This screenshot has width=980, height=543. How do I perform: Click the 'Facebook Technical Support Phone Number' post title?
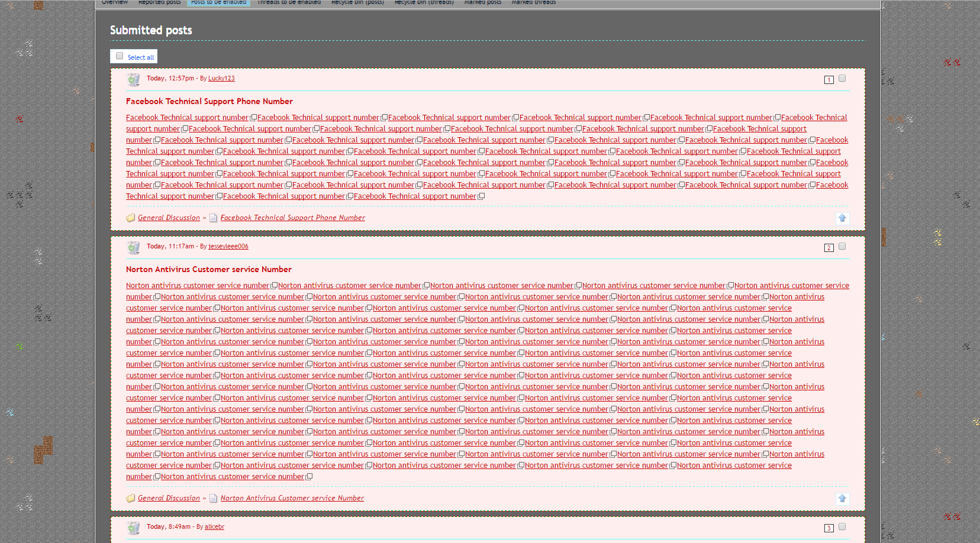pyautogui.click(x=209, y=102)
